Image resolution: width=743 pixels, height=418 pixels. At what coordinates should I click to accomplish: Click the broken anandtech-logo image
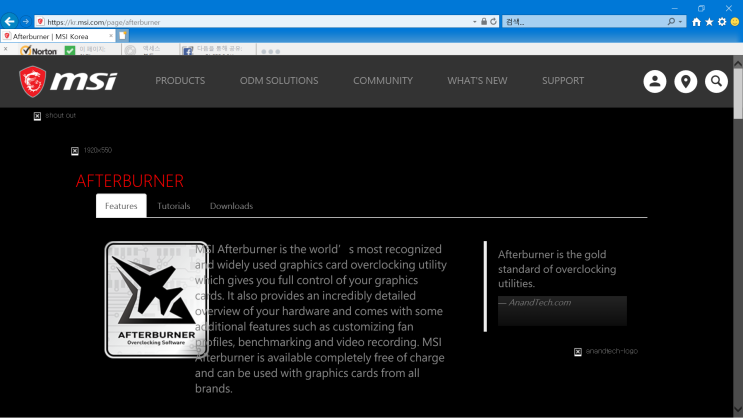point(606,352)
